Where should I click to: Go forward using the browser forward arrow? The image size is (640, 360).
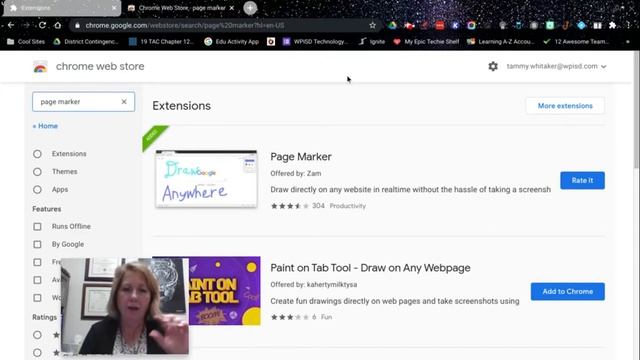coord(26,25)
